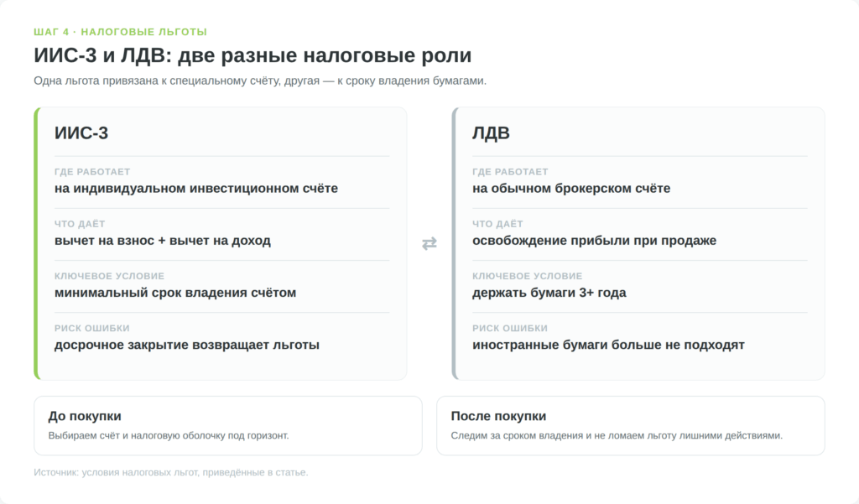This screenshot has width=859, height=504.
Task: Click 'Выбираем счёт и налоговую оболочку под горизонт.'
Action: (x=168, y=436)
